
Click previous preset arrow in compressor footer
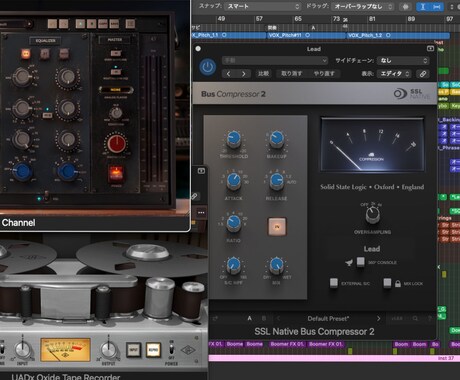pyautogui.click(x=279, y=318)
